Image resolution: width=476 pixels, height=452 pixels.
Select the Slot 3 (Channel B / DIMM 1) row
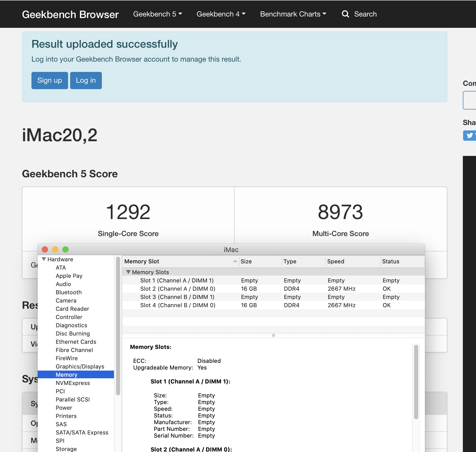point(273,297)
